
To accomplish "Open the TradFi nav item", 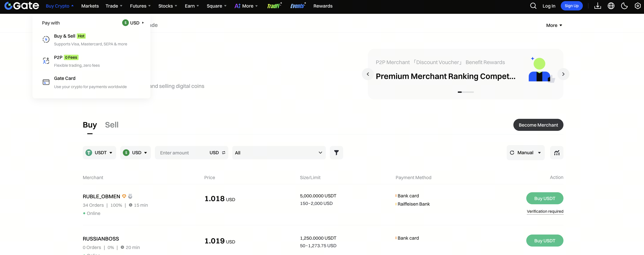I will click(x=274, y=6).
